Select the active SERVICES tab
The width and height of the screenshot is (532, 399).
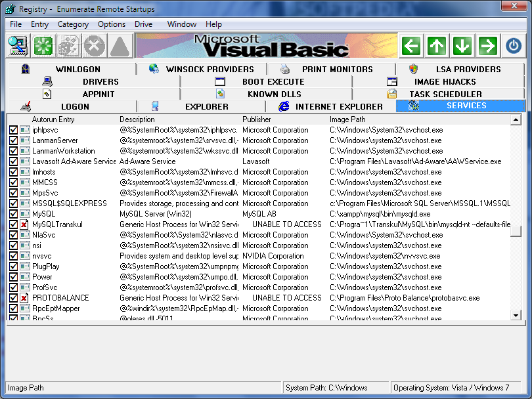(460, 106)
